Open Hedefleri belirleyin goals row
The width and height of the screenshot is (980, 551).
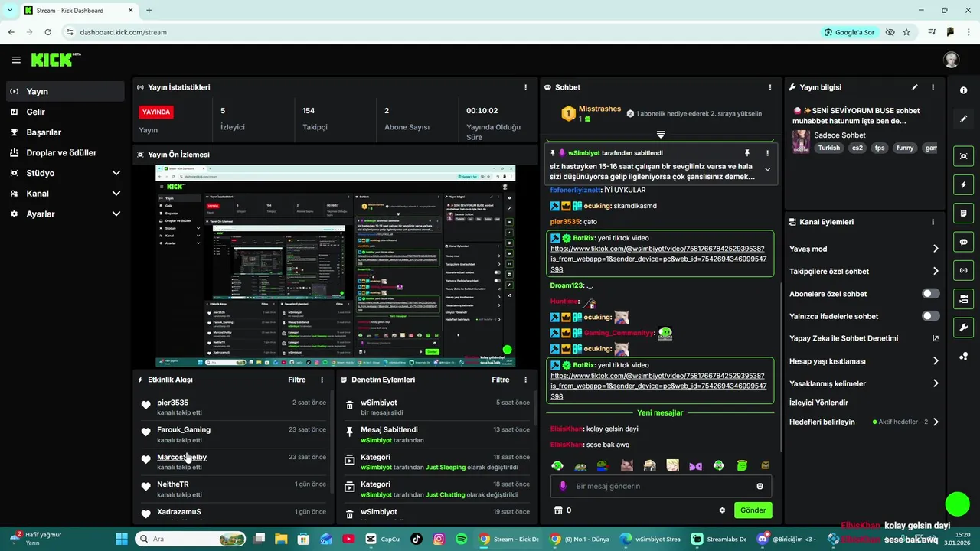tap(864, 422)
